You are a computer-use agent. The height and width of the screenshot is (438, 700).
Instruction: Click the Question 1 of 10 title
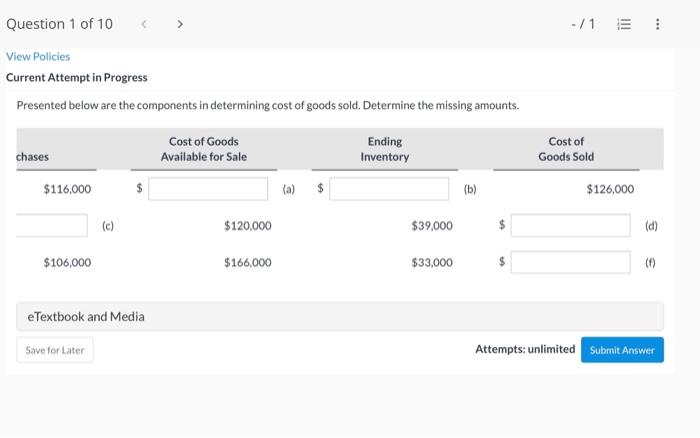[x=59, y=24]
